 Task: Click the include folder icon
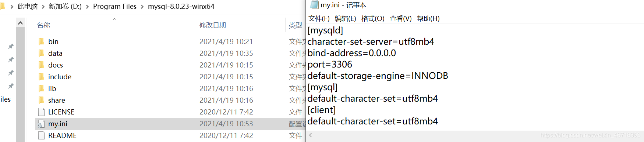coord(41,77)
